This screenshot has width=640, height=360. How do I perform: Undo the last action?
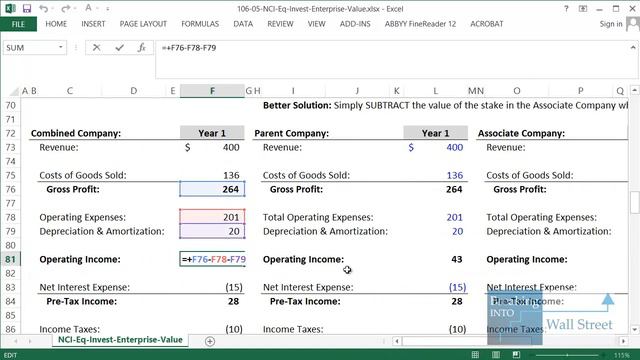point(43,8)
